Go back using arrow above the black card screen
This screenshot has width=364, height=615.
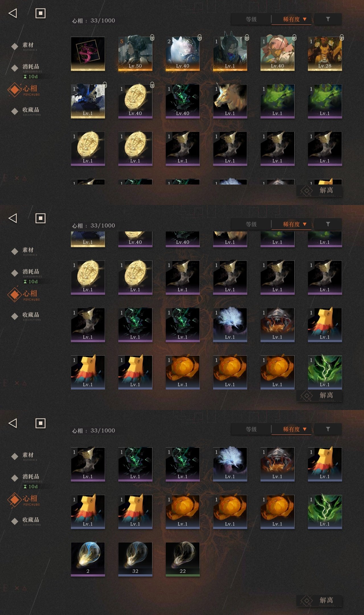pyautogui.click(x=13, y=13)
